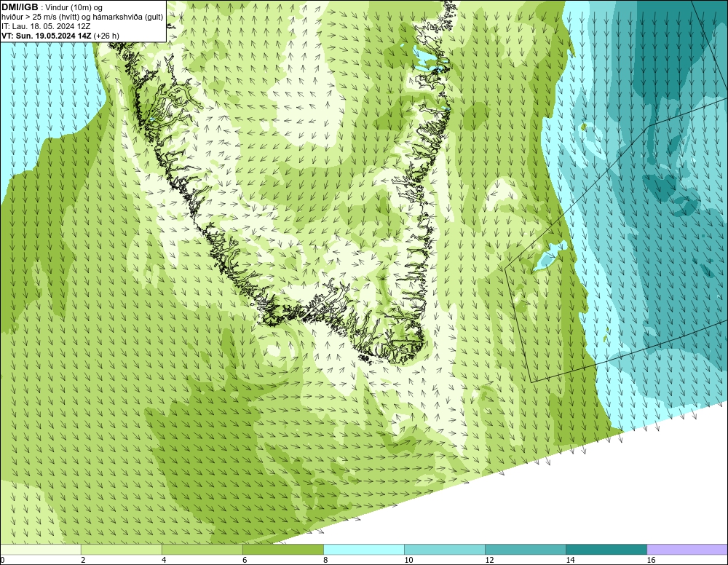Click the "DMI/IGB : Vindur (10m) og" title line
Viewport: 728px width, 565px height.
[x=52, y=7]
